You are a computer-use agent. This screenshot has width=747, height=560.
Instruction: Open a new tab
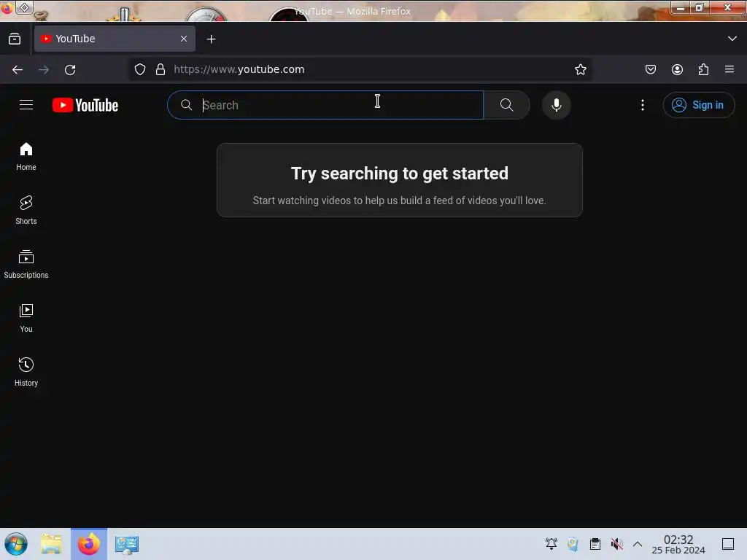pyautogui.click(x=211, y=39)
